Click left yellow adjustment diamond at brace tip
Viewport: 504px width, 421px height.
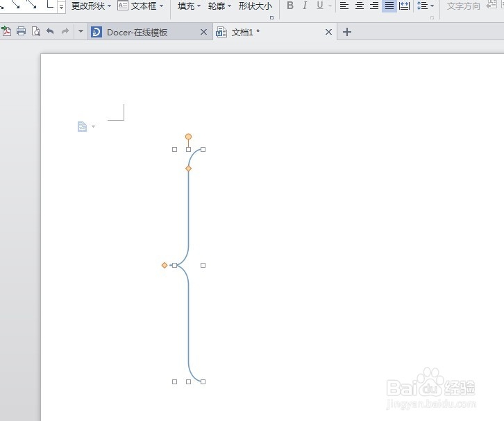tap(165, 265)
